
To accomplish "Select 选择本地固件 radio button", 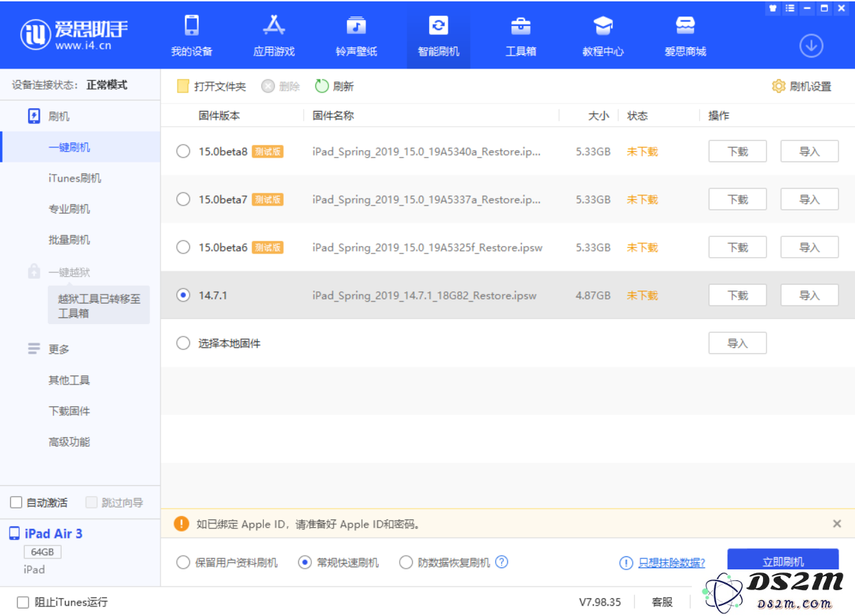I will click(x=183, y=343).
